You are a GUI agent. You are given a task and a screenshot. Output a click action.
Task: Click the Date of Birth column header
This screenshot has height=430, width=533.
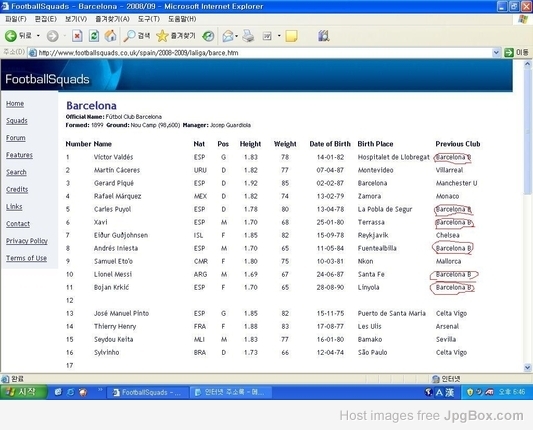tap(330, 144)
